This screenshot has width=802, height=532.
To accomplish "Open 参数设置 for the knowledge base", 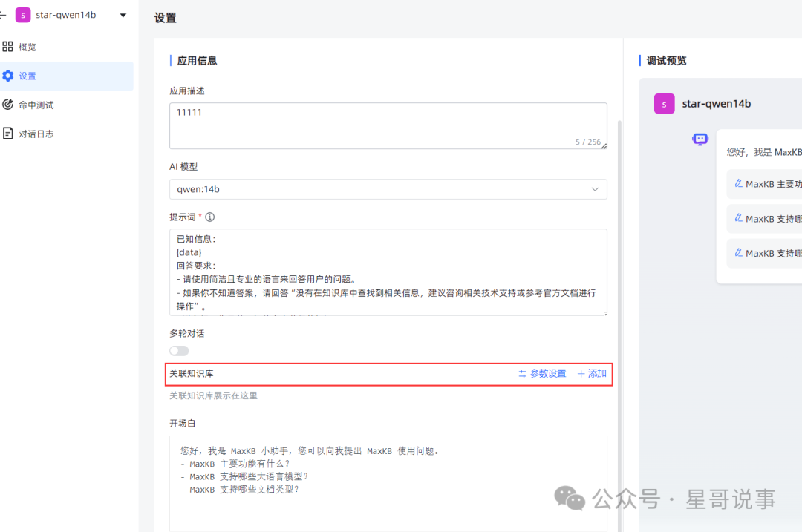I will coord(542,373).
